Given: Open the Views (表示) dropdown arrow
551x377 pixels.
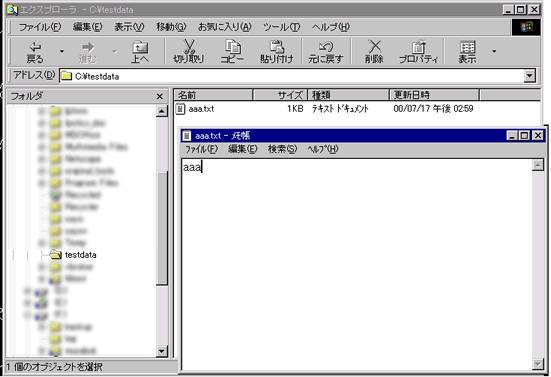Looking at the screenshot, I should [x=494, y=51].
